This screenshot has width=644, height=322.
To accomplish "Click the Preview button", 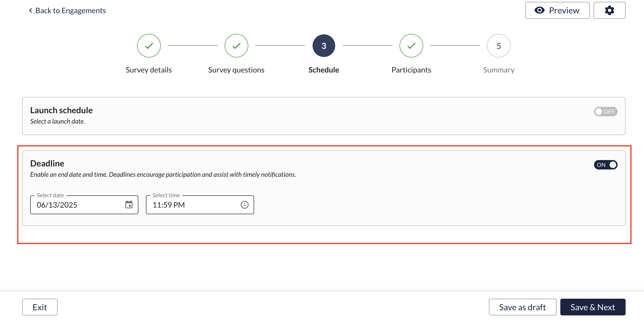I will pos(557,11).
